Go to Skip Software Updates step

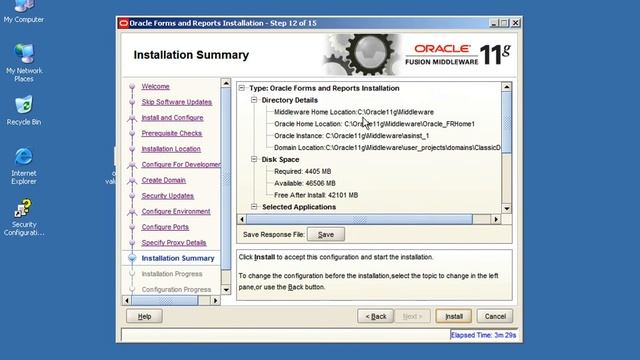(x=177, y=102)
